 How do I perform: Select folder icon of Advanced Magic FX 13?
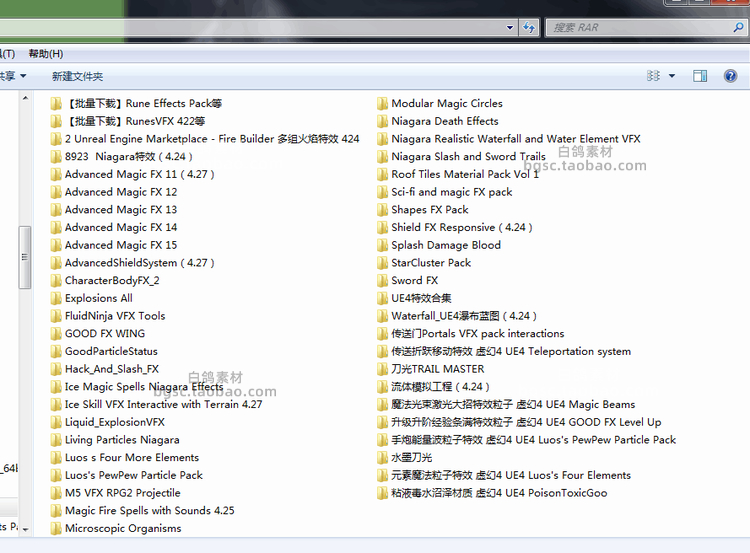tap(56, 210)
